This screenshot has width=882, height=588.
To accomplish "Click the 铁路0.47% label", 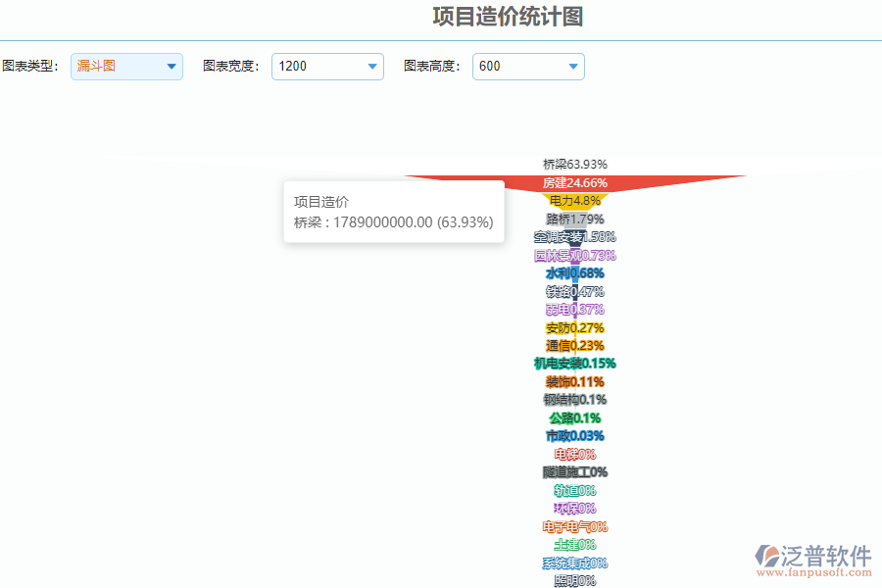I will point(576,292).
